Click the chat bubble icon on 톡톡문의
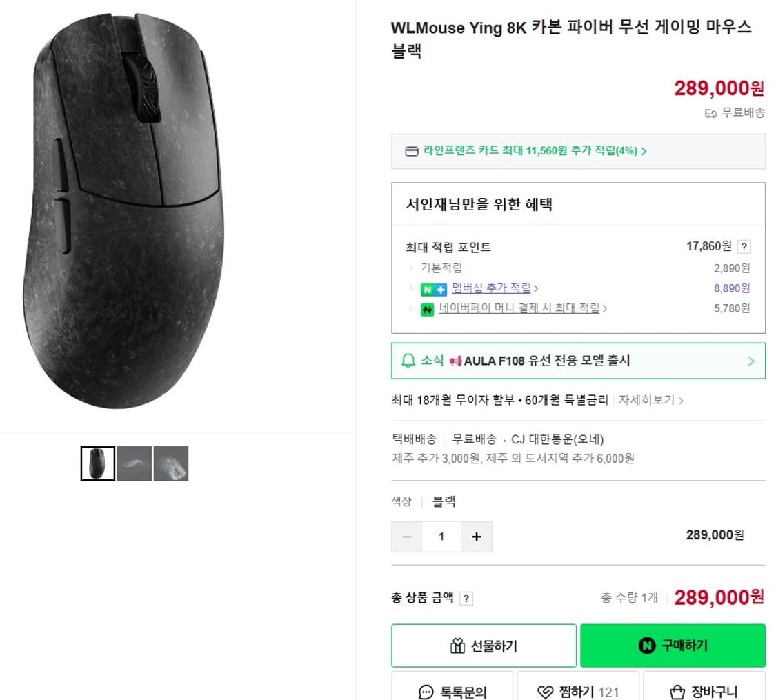The image size is (776, 700). pyautogui.click(x=425, y=690)
